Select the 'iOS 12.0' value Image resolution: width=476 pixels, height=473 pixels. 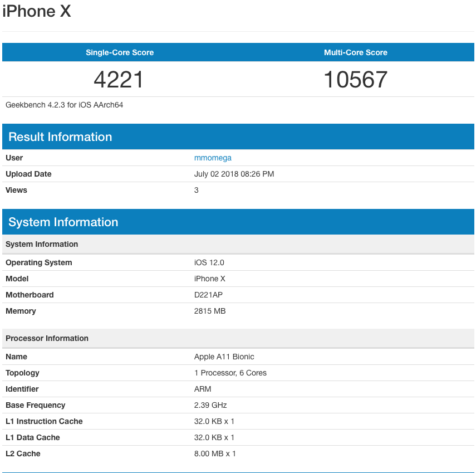pyautogui.click(x=209, y=263)
